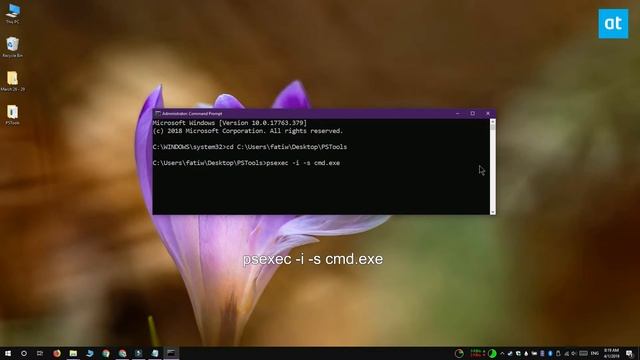
Task: Click the '(c) 2018 Microsoft Corporation' line
Action: pyautogui.click(x=248, y=131)
